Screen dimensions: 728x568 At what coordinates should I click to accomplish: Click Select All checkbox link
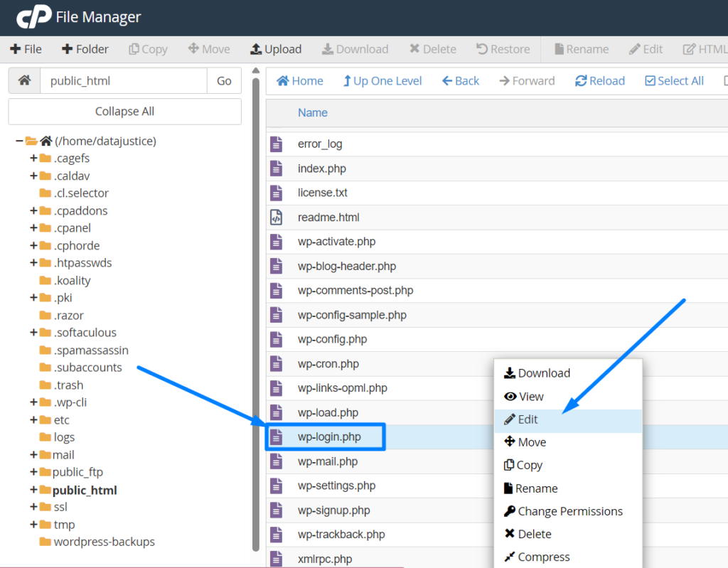674,81
